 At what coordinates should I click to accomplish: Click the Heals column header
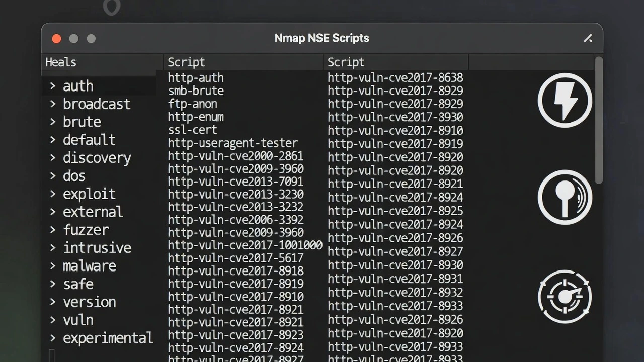point(60,62)
